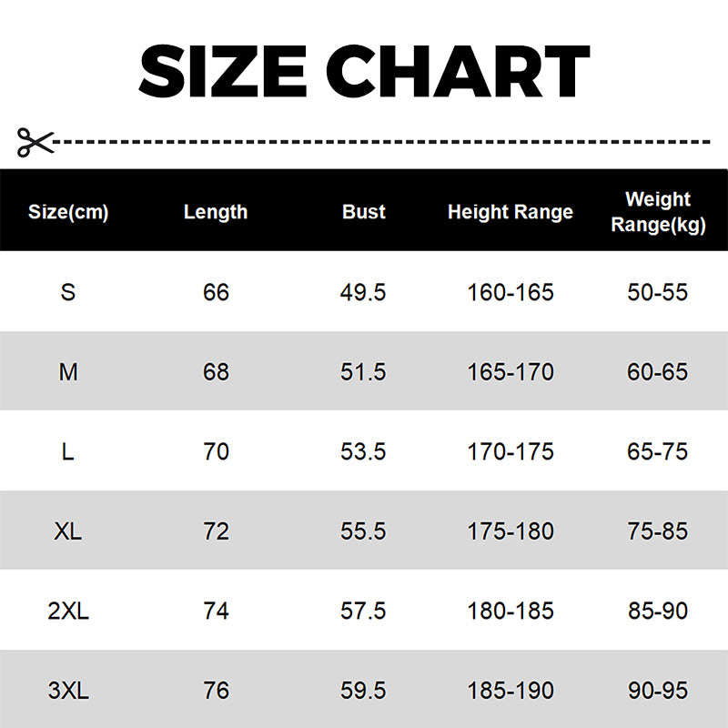This screenshot has height=728, width=728.
Task: Click the M size row label
Action: [x=68, y=371]
